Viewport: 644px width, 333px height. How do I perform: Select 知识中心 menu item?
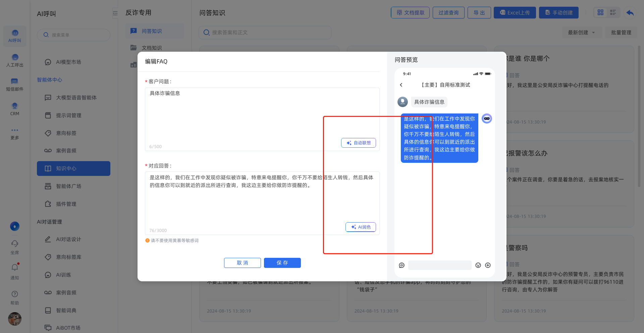pyautogui.click(x=73, y=168)
